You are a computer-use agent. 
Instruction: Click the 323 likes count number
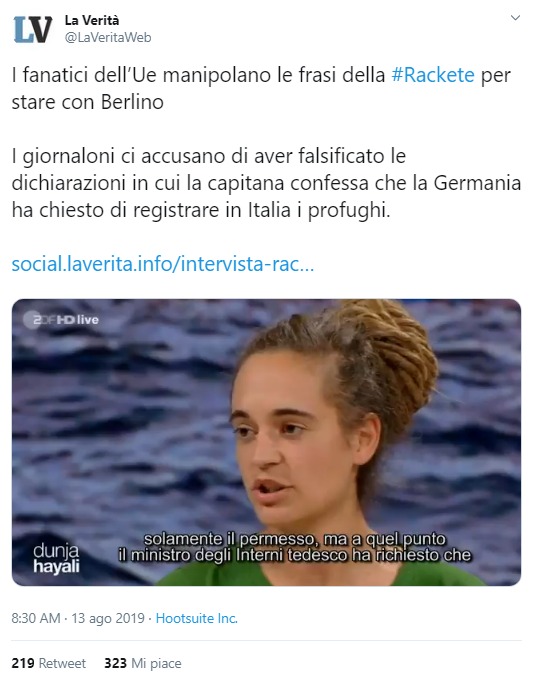pyautogui.click(x=115, y=663)
